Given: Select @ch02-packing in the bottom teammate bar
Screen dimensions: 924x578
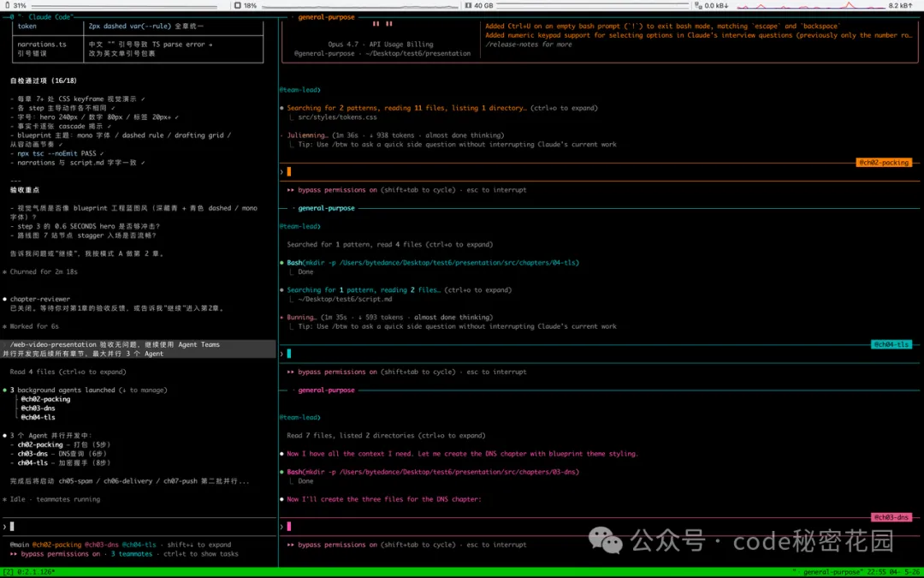Looking at the screenshot, I should pyautogui.click(x=56, y=545).
